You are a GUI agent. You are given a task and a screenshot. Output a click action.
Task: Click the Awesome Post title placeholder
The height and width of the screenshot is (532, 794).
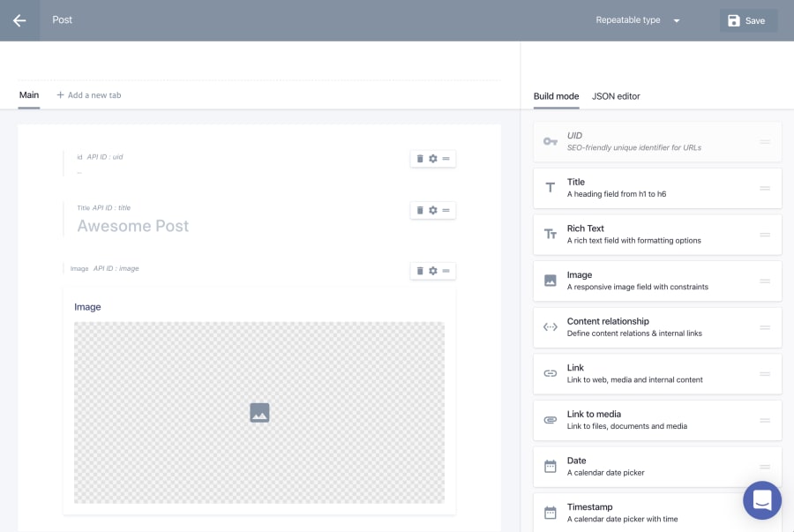coord(132,226)
